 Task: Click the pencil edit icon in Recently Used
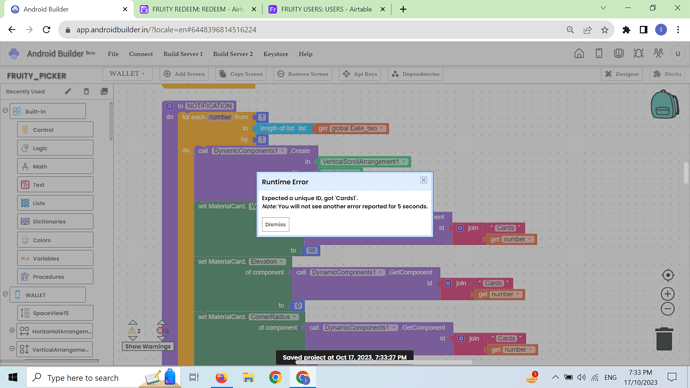coord(68,92)
